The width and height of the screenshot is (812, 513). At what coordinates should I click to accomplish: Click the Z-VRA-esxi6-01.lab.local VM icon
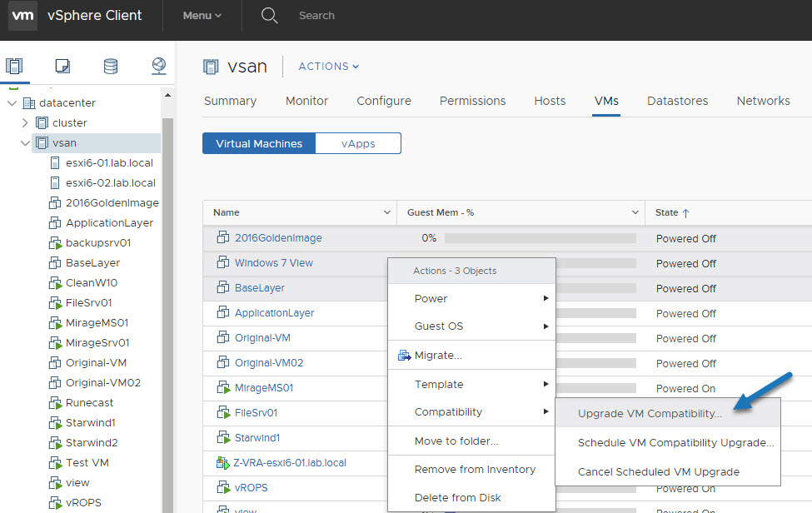[222, 463]
